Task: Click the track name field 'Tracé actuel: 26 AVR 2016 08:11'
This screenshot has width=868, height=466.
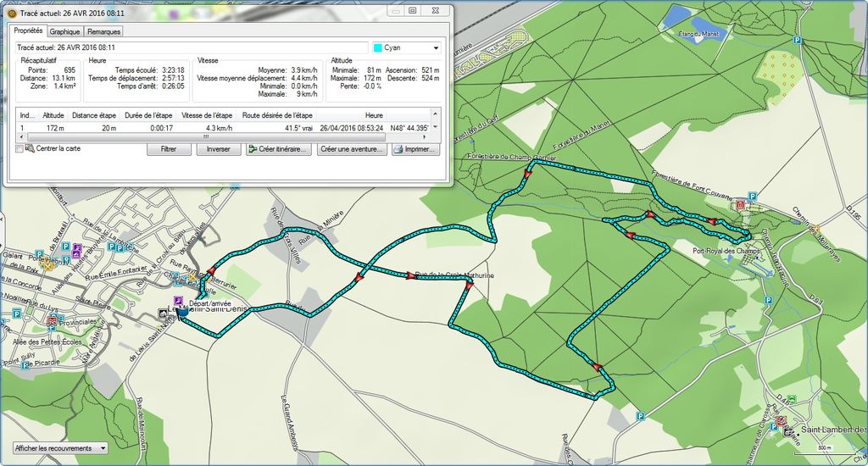Action: [x=191, y=48]
